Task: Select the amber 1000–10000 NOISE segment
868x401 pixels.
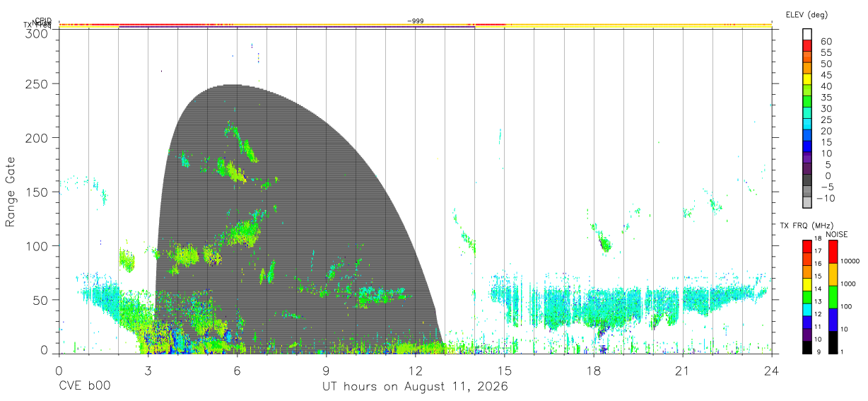Action: pyautogui.click(x=833, y=274)
